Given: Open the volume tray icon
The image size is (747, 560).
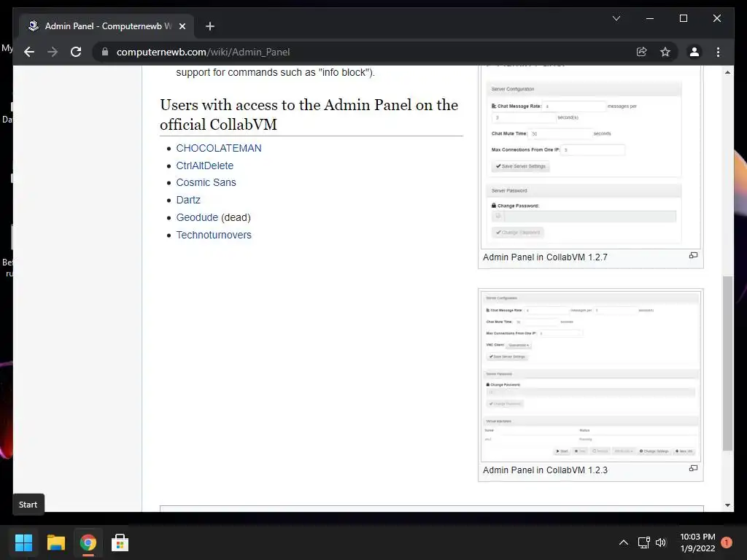Looking at the screenshot, I should [x=661, y=542].
